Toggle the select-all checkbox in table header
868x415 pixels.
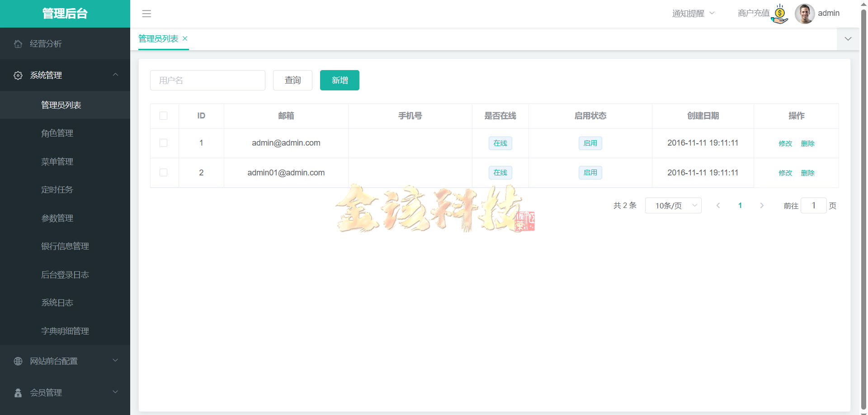tap(164, 116)
